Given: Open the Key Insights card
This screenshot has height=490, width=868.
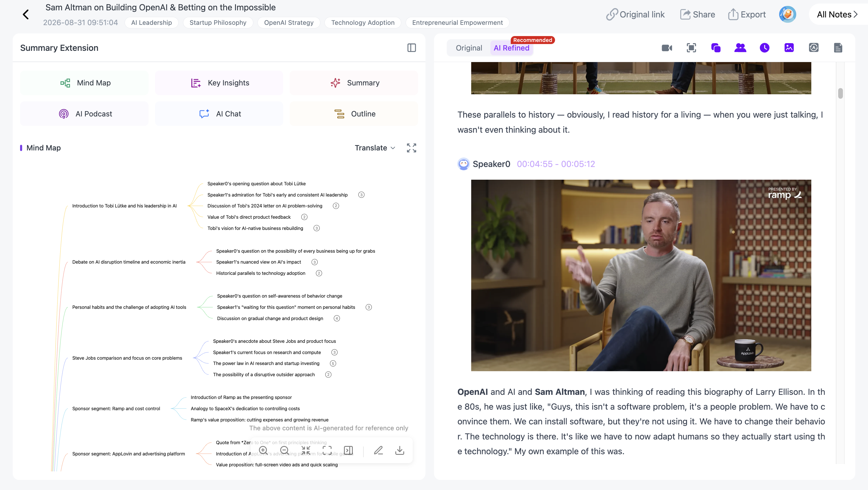Looking at the screenshot, I should pyautogui.click(x=219, y=83).
